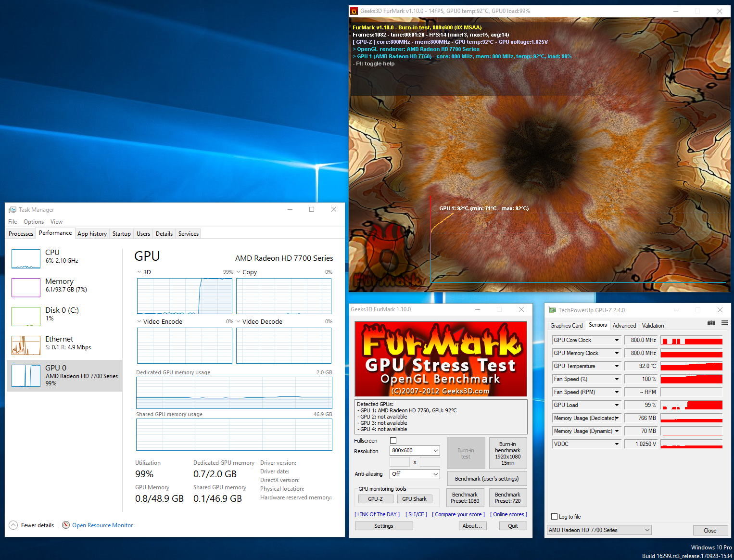
Task: Click the GPU-Z title bar app icon
Action: tap(552, 310)
